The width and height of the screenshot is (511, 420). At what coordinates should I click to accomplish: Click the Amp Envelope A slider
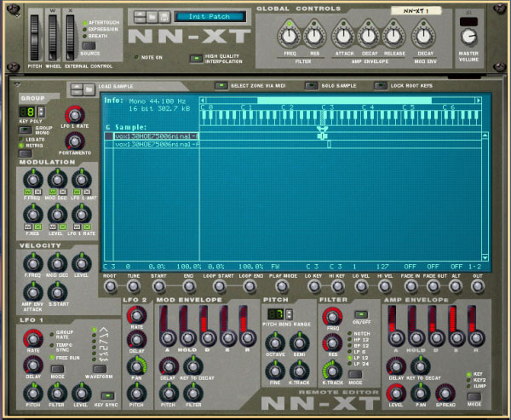click(395, 326)
